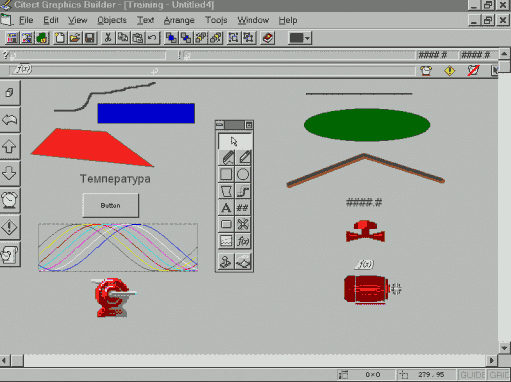Select the Rectangle tool in toolbox
Image resolution: width=511 pixels, height=382 pixels.
227,174
